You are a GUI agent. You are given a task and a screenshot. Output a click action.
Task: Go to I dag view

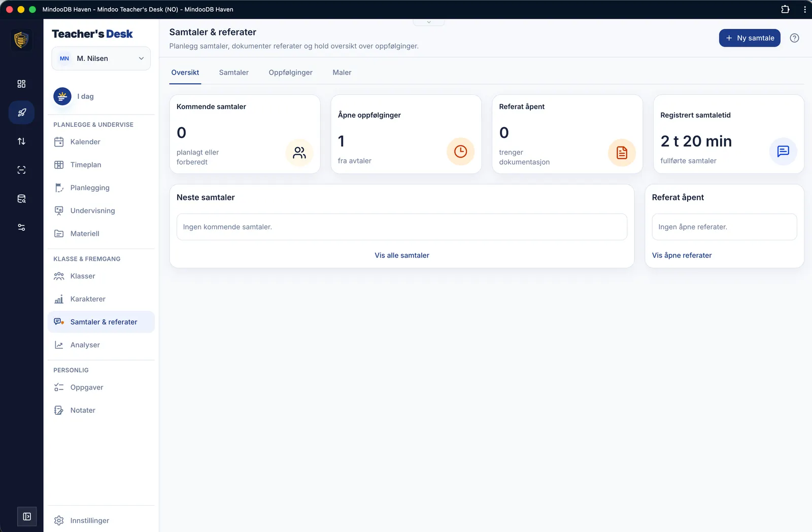(101, 96)
